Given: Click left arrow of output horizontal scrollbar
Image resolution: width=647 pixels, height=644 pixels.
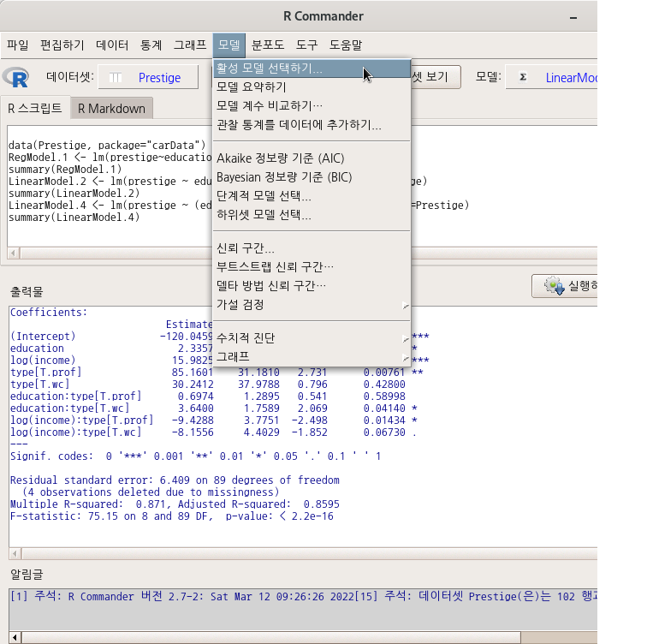Looking at the screenshot, I should pos(15,553).
